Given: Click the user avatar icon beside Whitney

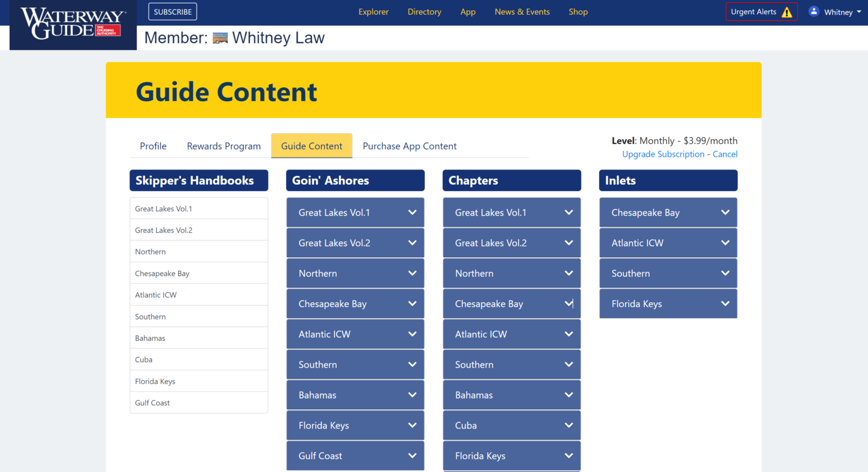Looking at the screenshot, I should point(814,11).
